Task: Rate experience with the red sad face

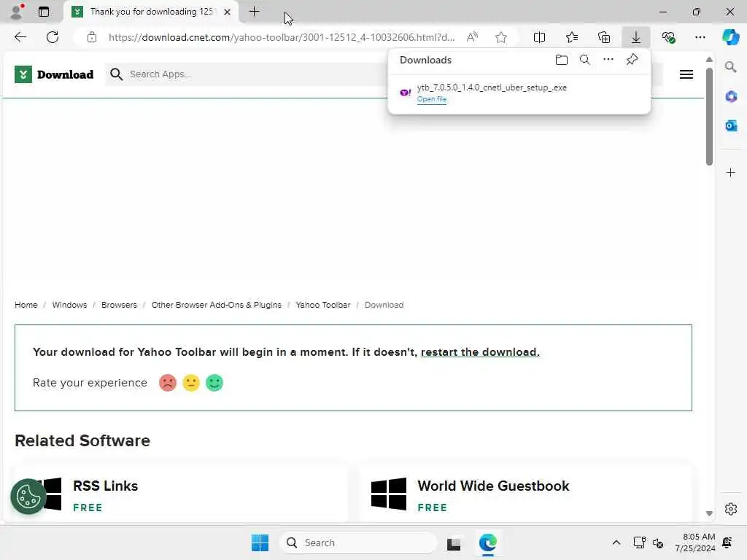Action: coord(168,383)
